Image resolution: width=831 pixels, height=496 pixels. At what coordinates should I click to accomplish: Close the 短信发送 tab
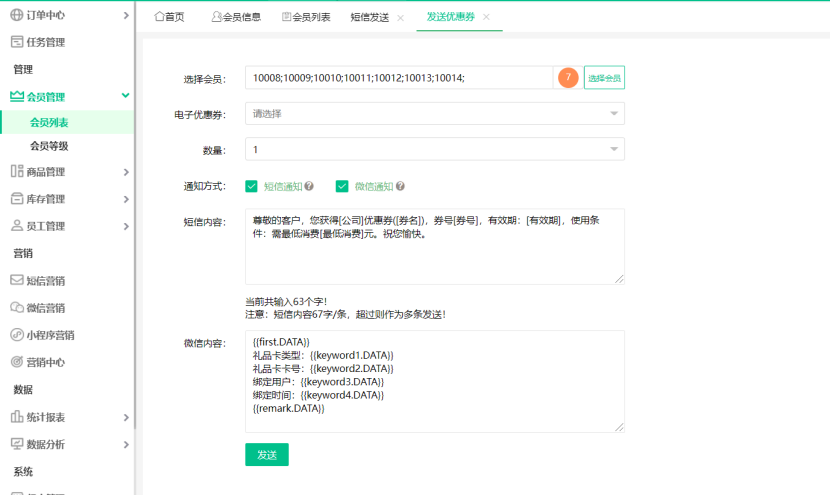(x=401, y=17)
